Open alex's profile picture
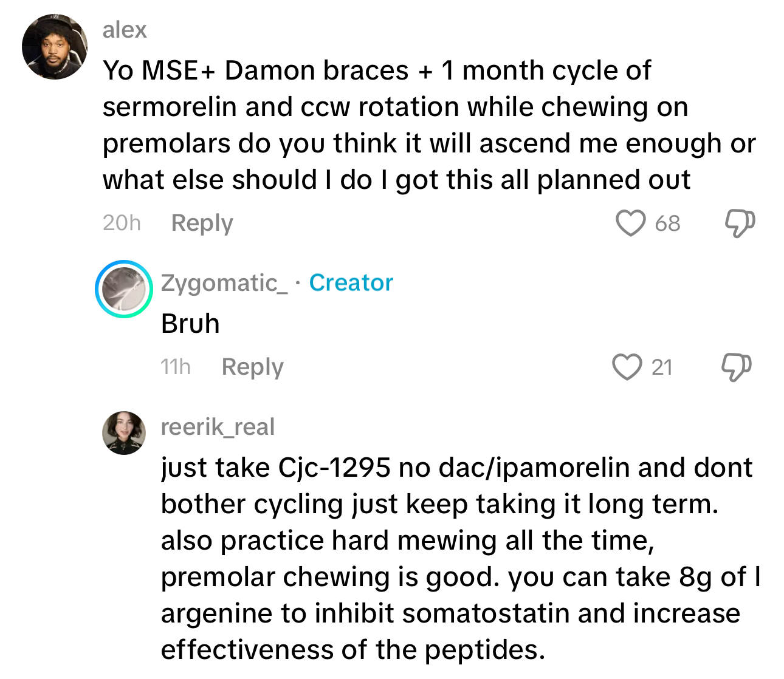The width and height of the screenshot is (784, 679). coord(54,47)
